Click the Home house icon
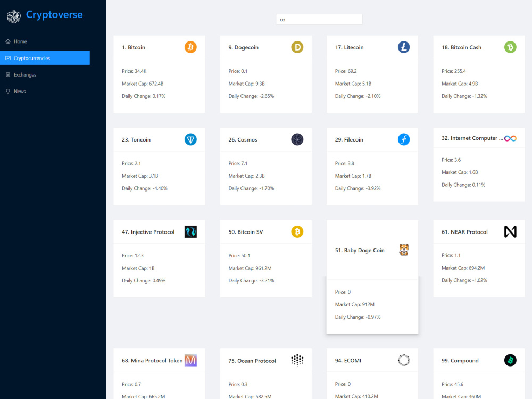Viewport: 532px width, 399px height. coord(8,41)
